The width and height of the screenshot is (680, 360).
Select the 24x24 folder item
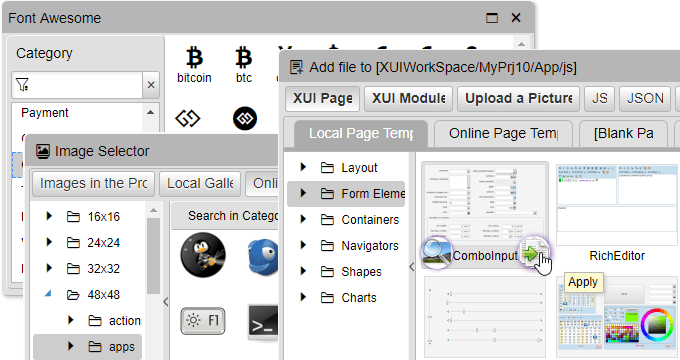coord(88,242)
